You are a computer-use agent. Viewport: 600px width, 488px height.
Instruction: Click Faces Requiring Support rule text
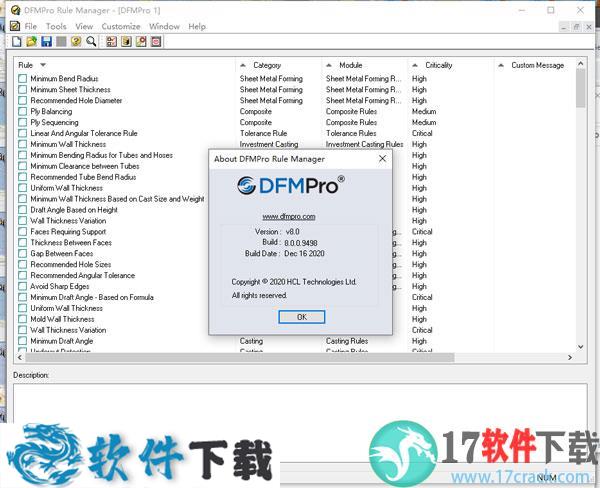click(68, 232)
